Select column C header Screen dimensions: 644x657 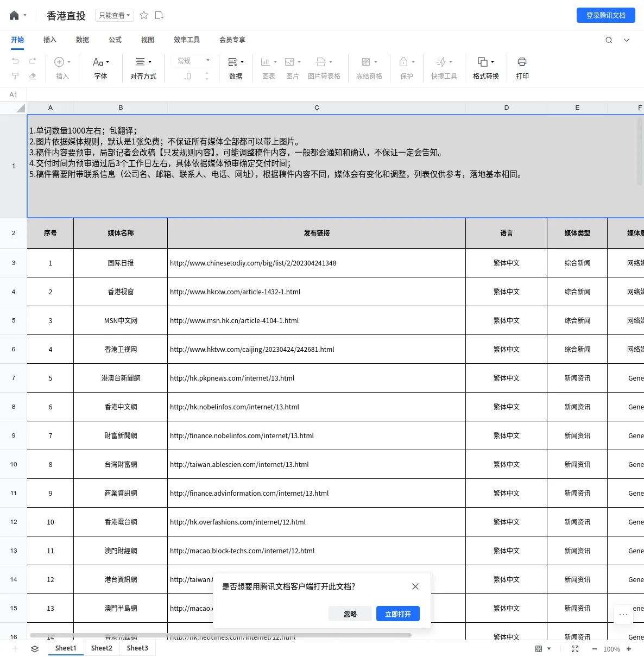coord(317,108)
